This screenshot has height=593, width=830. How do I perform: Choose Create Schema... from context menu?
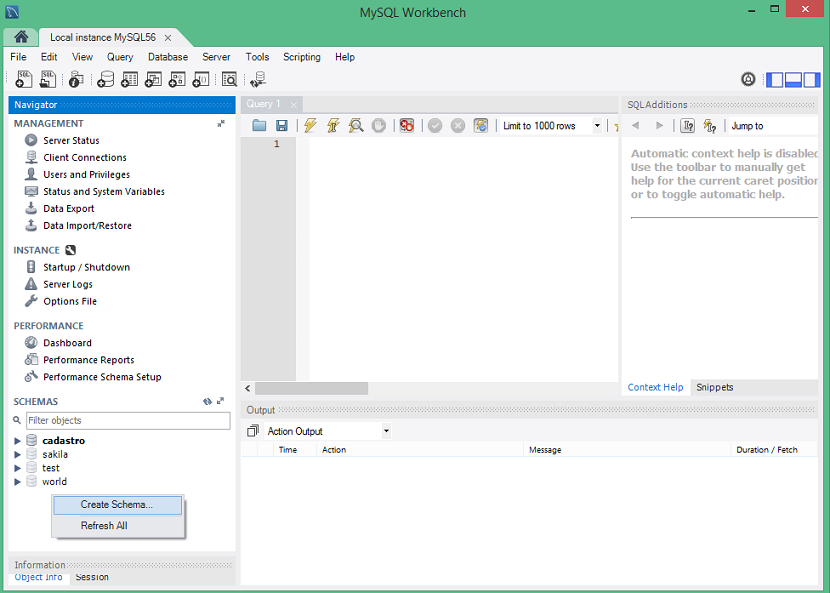click(x=118, y=505)
